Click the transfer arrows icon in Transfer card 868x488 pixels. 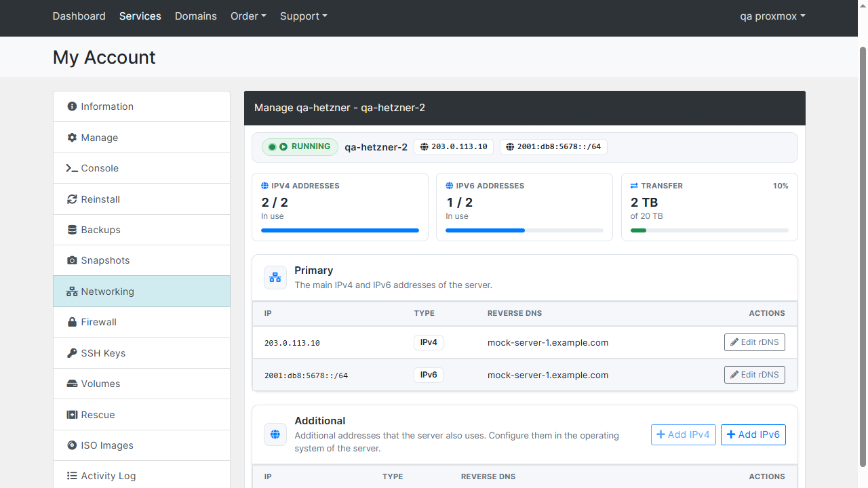coord(634,186)
